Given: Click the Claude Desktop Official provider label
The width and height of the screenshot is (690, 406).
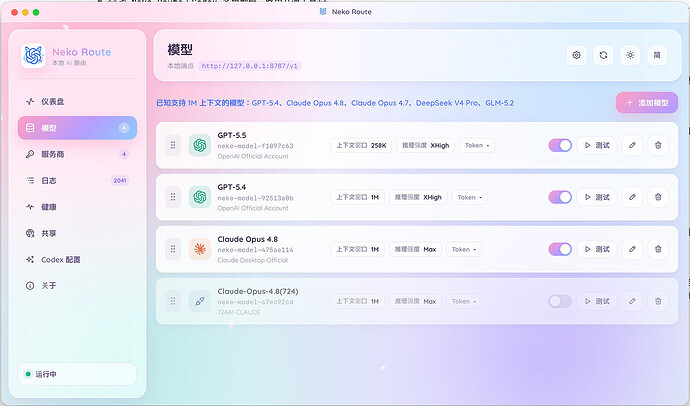Looking at the screenshot, I should point(253,260).
